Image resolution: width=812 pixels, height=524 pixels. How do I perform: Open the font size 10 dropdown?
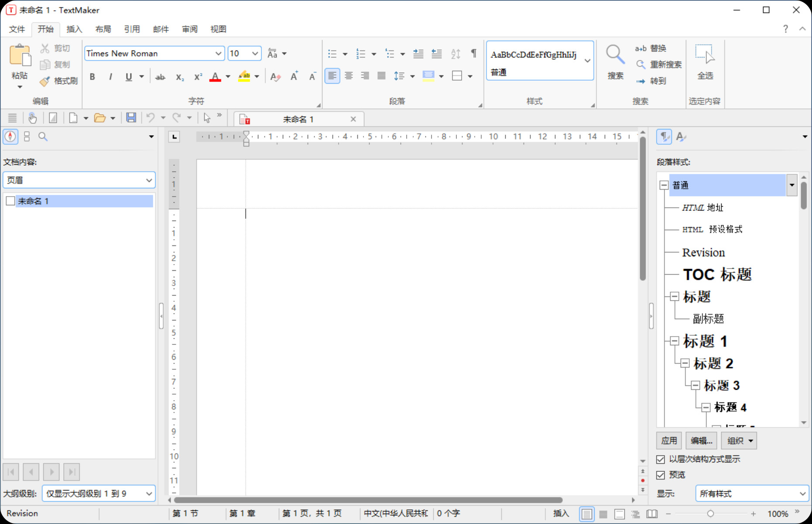[x=255, y=54]
